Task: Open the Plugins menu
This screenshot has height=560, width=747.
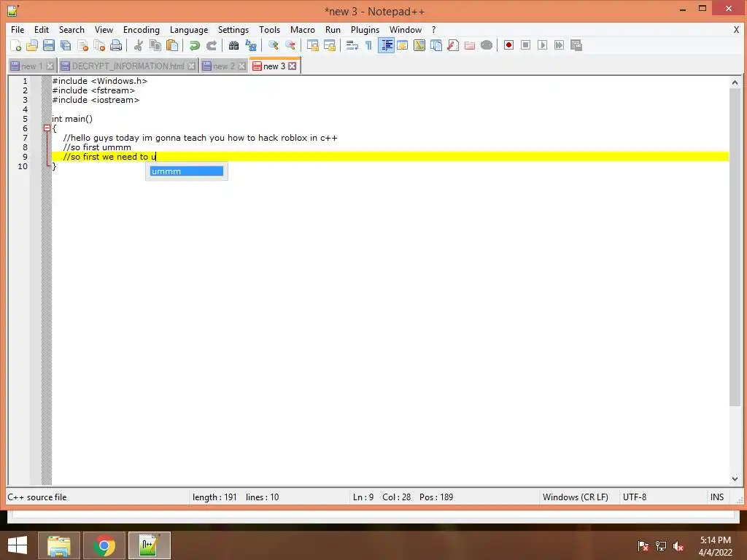Action: (x=365, y=29)
